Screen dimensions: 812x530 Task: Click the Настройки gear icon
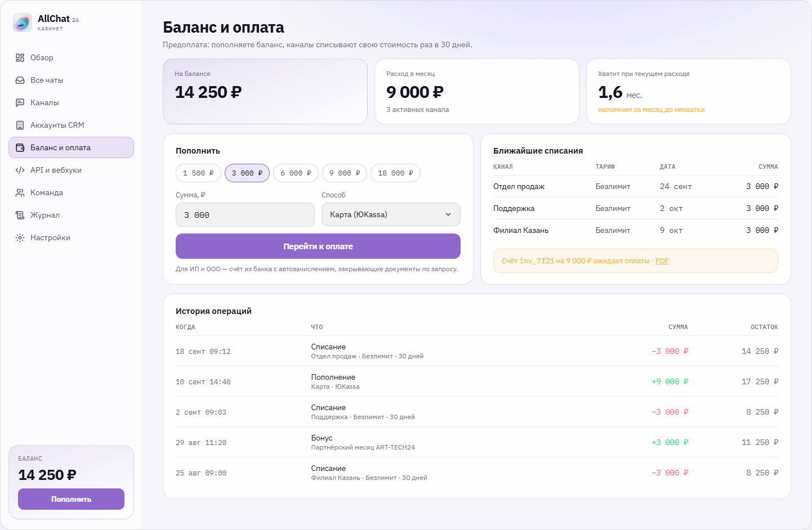[x=20, y=237]
